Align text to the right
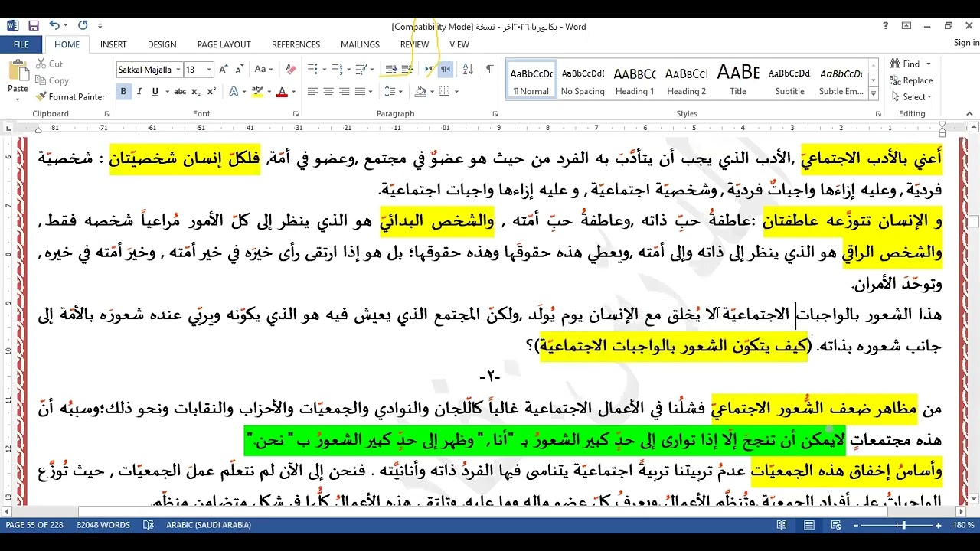Viewport: 980px width, 551px height. [x=345, y=92]
